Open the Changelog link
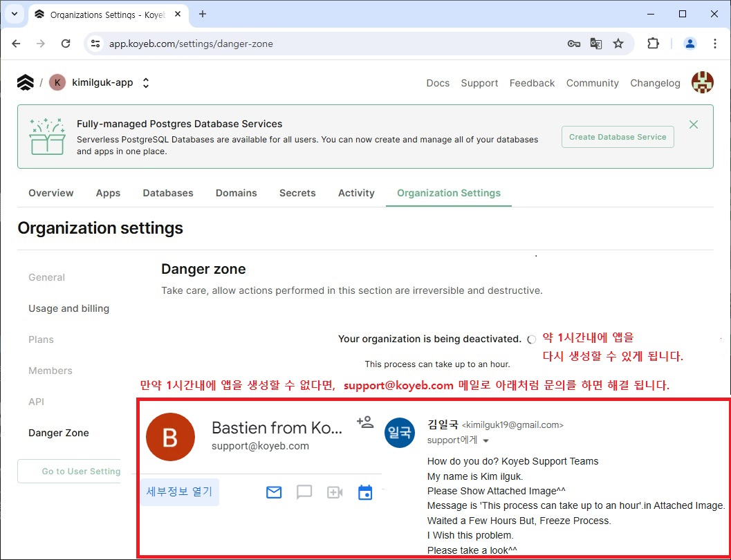The image size is (731, 560). point(655,83)
